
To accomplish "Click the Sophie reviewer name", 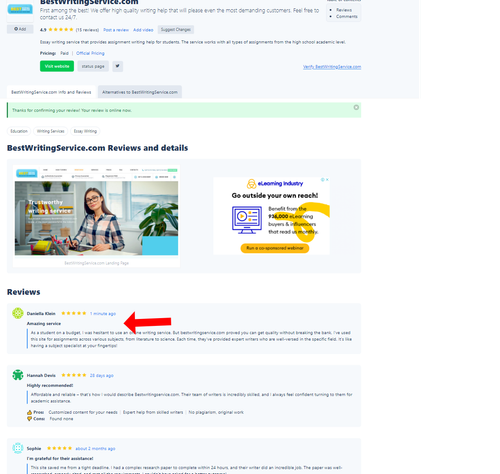I will [34, 449].
